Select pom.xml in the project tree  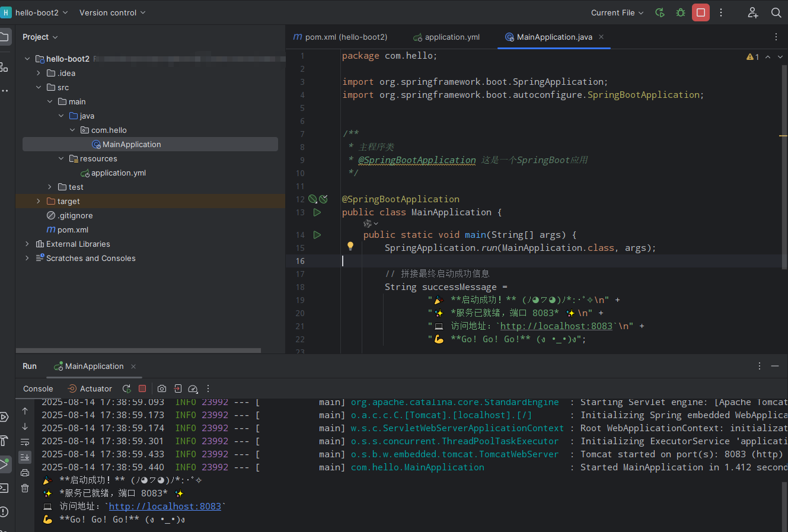coord(68,230)
